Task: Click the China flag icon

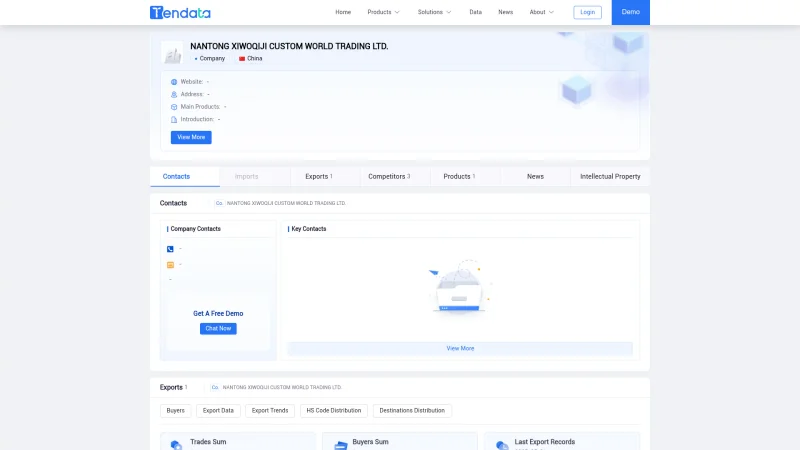Action: tap(242, 59)
